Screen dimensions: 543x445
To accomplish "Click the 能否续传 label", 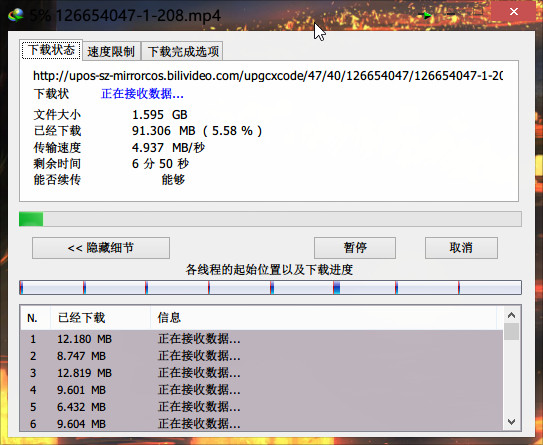I will (x=57, y=180).
